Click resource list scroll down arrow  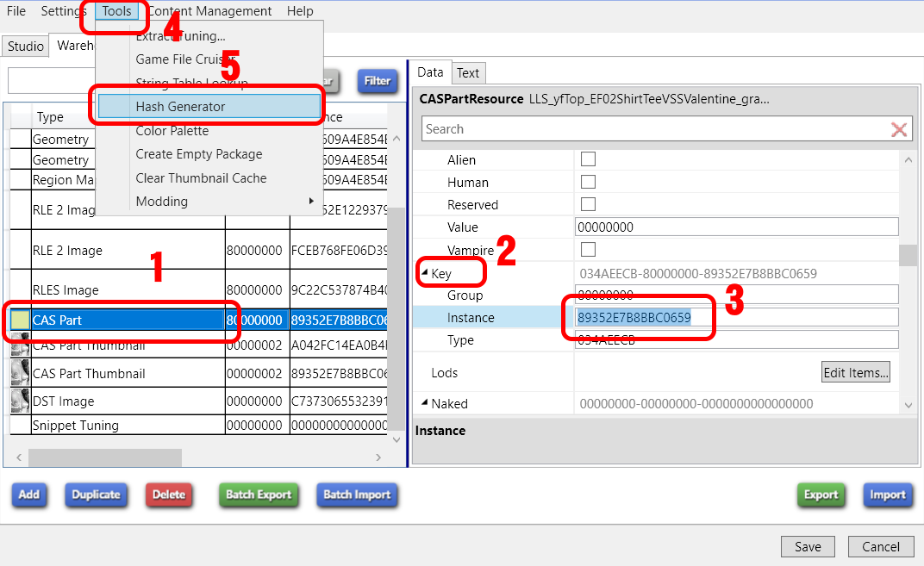point(396,440)
